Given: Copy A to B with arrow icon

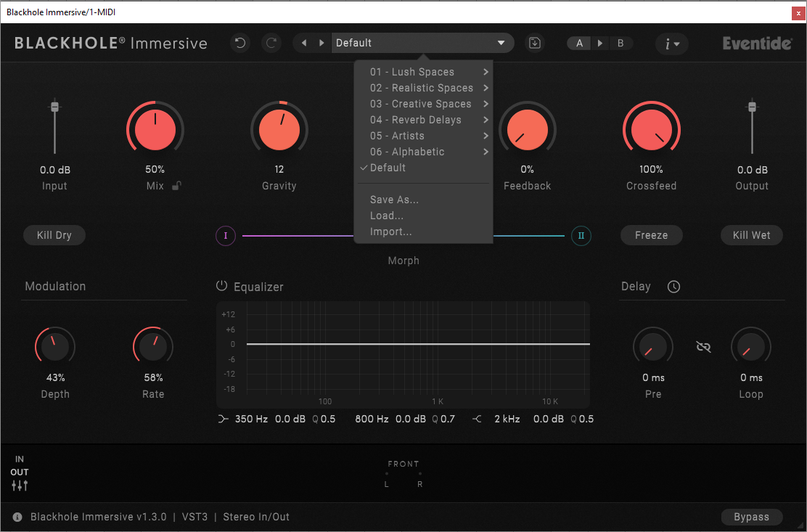Looking at the screenshot, I should tap(599, 44).
